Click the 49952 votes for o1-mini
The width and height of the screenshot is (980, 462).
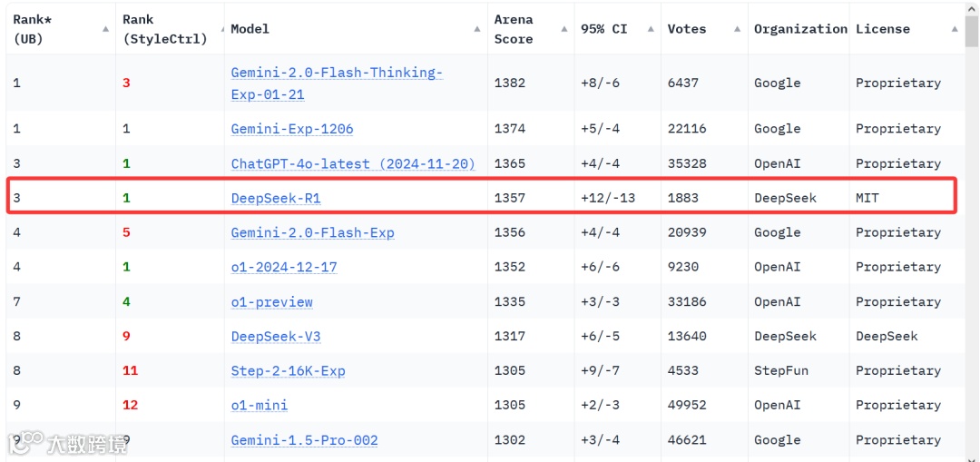(x=687, y=405)
